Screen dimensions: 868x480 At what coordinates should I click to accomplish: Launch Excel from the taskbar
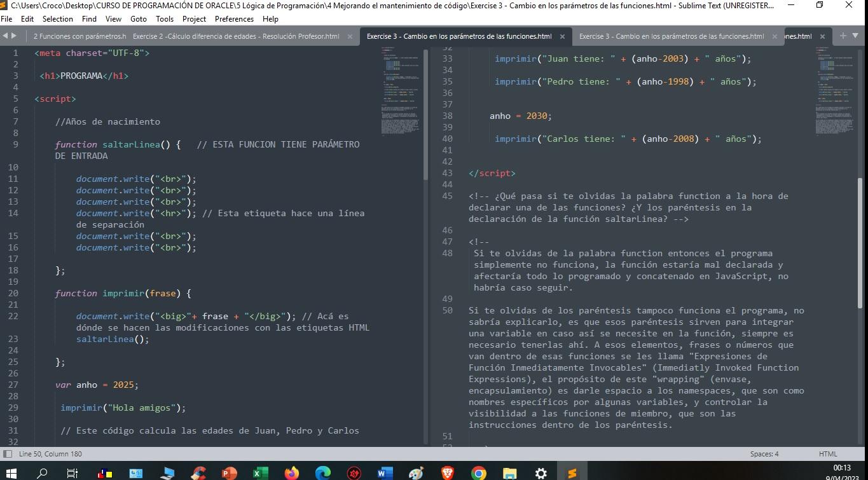[260, 473]
